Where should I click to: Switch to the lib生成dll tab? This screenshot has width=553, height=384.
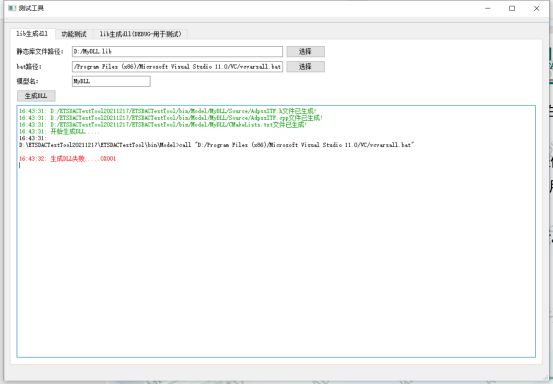(x=32, y=33)
